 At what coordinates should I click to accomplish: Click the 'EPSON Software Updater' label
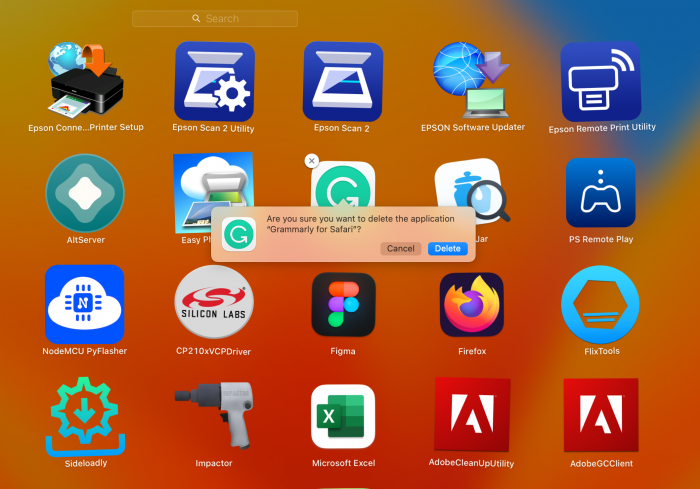point(473,127)
